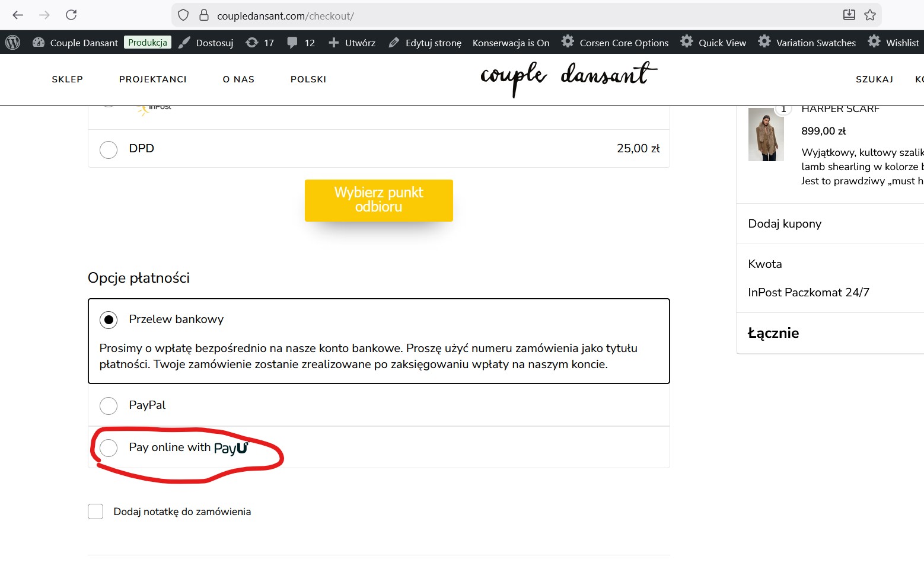Screen dimensions: 924x582
Task: Click the 899,00 zł product price
Action: [x=823, y=131]
